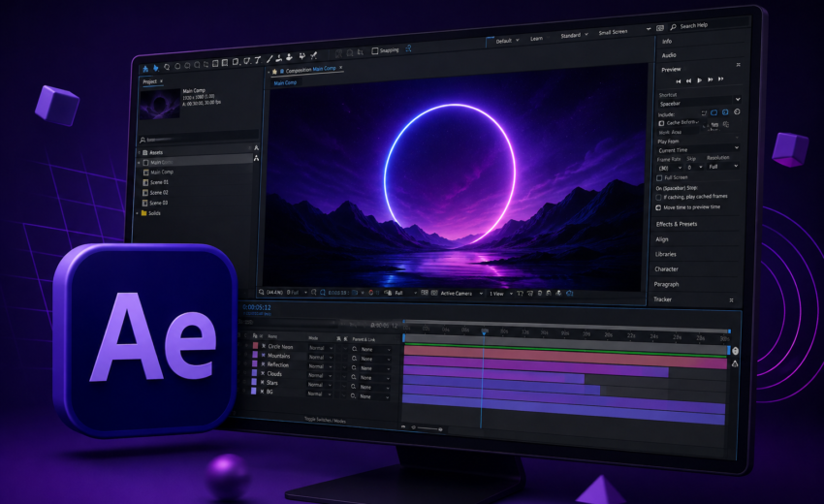Expand the Assets folder in Project panel
The width and height of the screenshot is (824, 504).
140,152
